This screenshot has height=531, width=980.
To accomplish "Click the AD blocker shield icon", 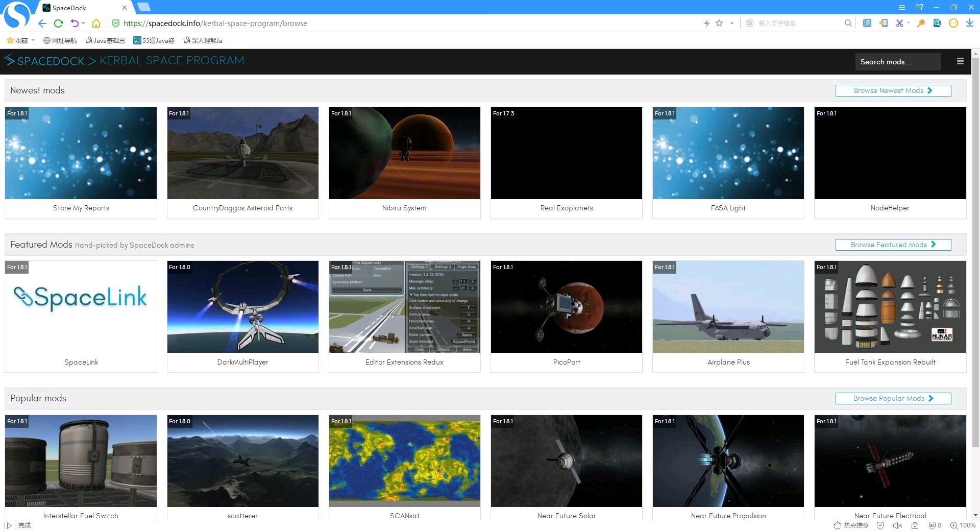I will (x=932, y=525).
